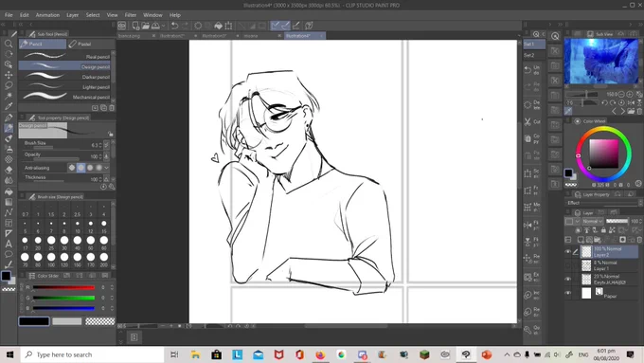Click the Open file folder icon in command bar
The width and height of the screenshot is (644, 363).
[x=146, y=26]
